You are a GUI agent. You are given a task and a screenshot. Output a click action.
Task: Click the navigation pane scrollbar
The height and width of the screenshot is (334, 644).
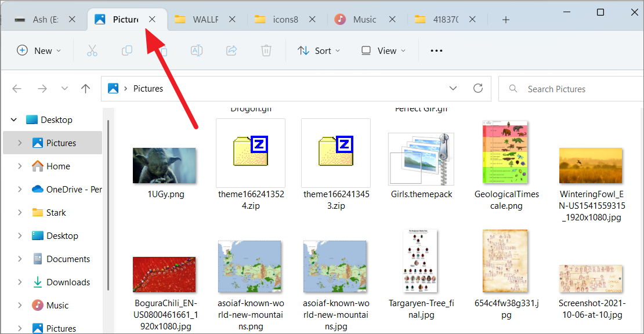click(108, 205)
